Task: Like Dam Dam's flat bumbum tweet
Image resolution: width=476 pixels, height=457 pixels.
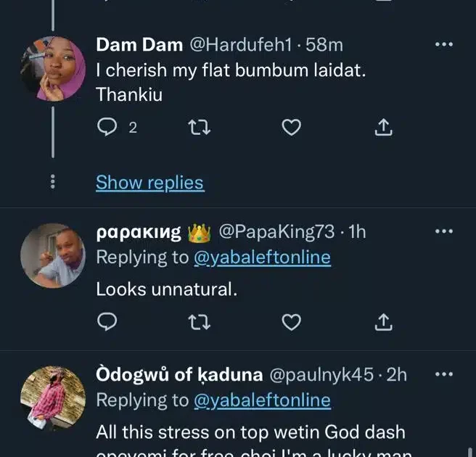Action: coord(291,128)
